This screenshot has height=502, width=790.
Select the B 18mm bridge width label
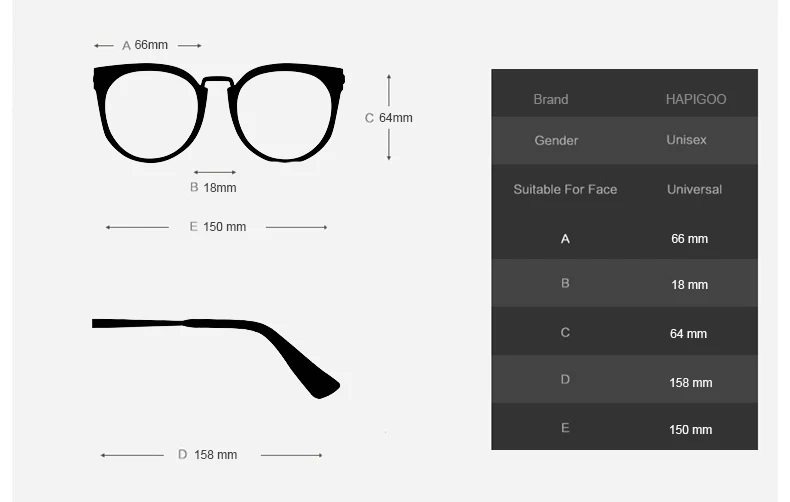coord(213,187)
